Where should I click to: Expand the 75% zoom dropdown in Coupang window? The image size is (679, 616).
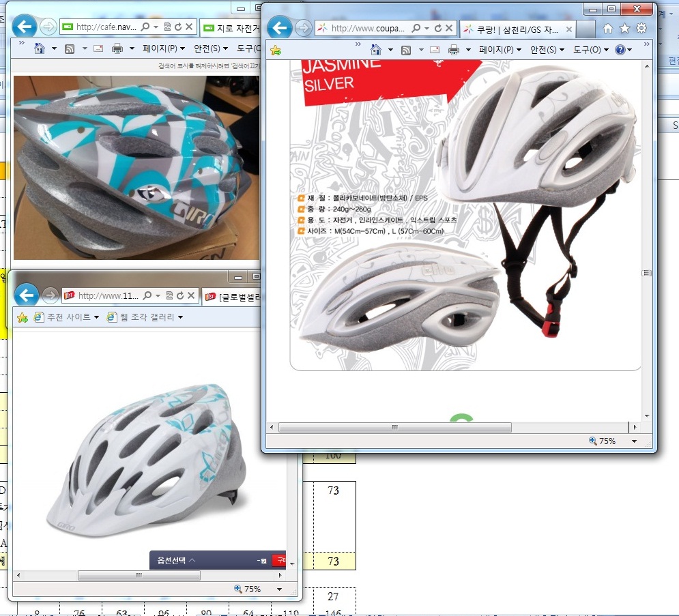click(634, 441)
